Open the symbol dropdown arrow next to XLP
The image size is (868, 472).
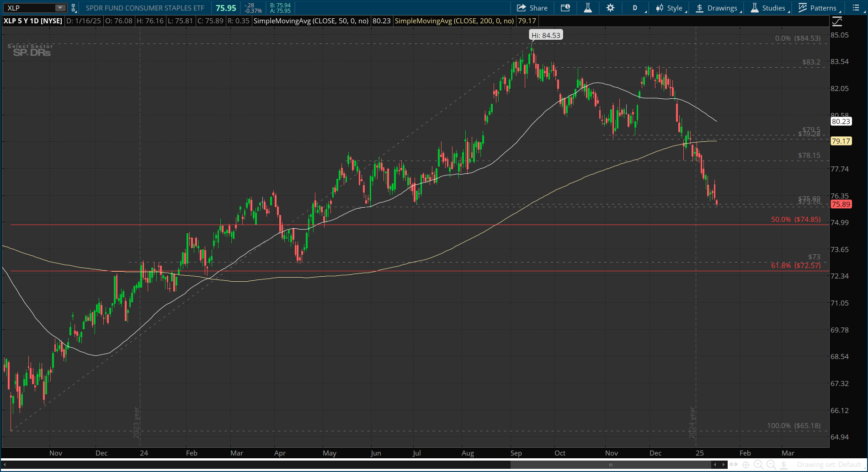tap(60, 8)
